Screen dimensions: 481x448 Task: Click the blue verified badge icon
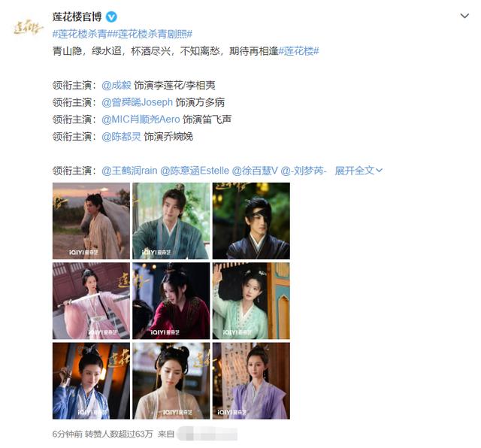111,17
